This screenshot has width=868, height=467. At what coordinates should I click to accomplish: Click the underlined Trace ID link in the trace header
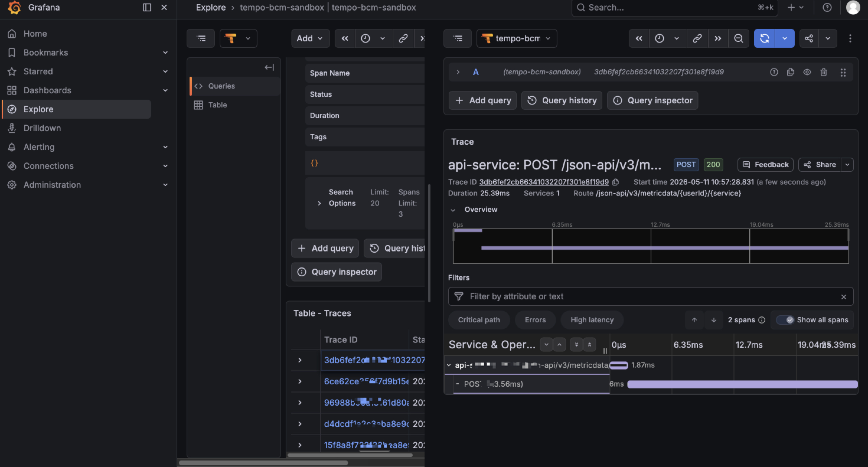pos(544,182)
